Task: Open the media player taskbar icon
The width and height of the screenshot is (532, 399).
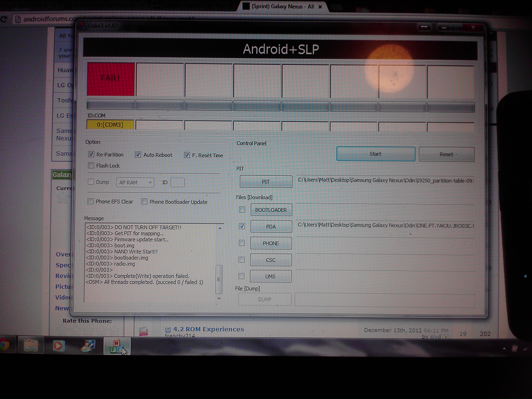Action: pyautogui.click(x=59, y=346)
